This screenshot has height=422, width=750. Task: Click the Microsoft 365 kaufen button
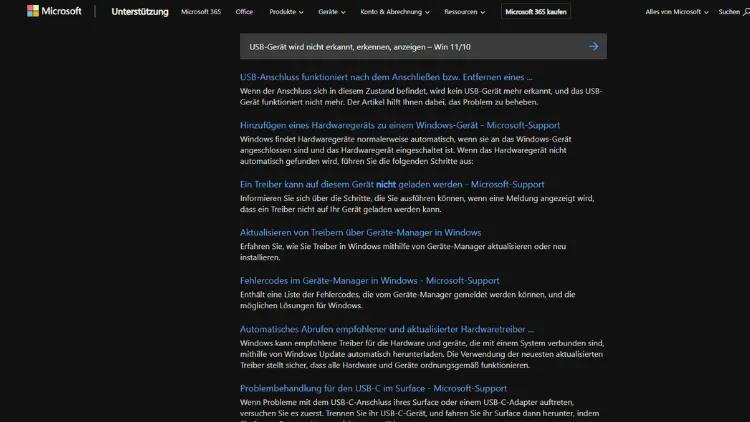tap(536, 11)
